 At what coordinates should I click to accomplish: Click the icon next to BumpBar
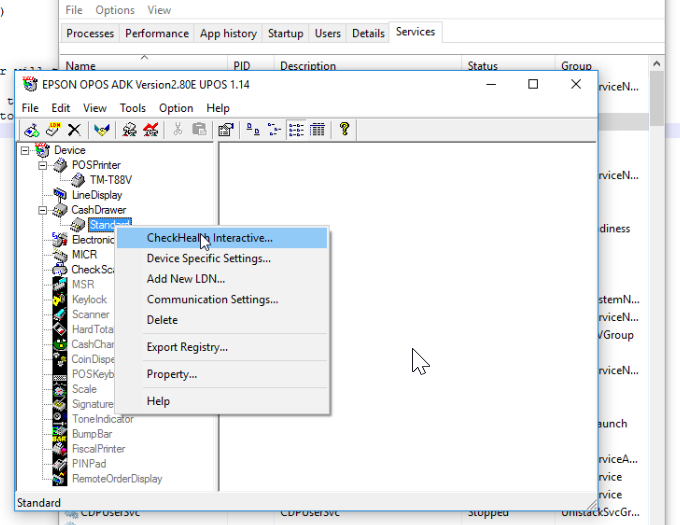point(60,434)
